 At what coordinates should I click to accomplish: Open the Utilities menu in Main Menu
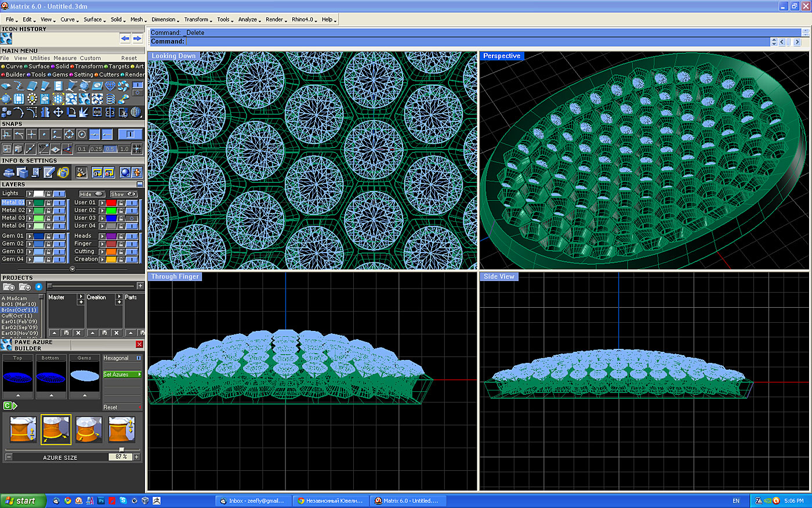point(40,58)
